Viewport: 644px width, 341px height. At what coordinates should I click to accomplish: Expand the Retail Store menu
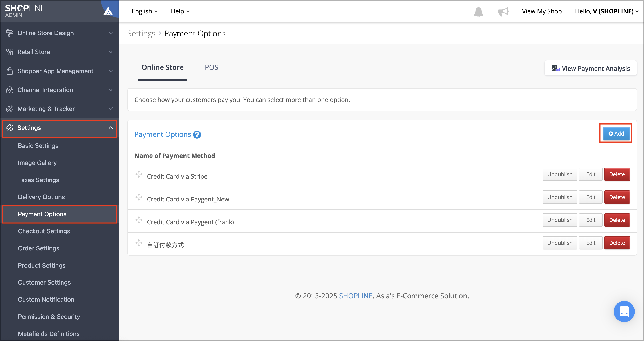pyautogui.click(x=110, y=52)
